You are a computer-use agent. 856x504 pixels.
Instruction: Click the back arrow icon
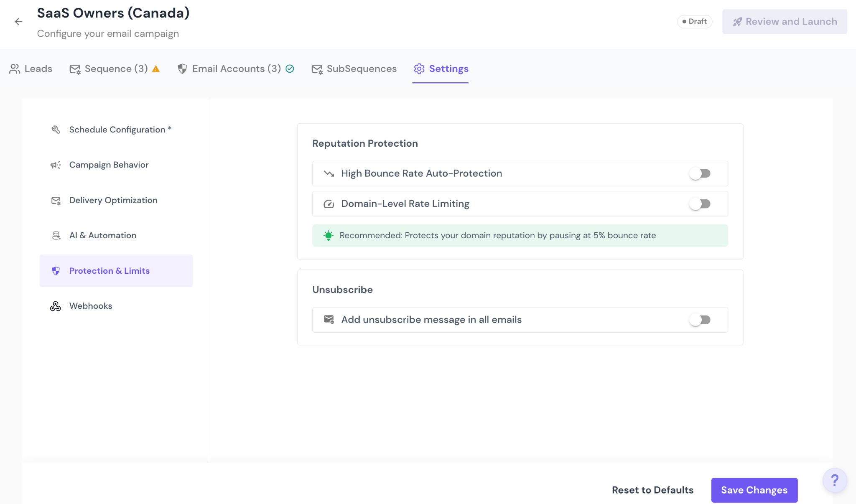[18, 22]
